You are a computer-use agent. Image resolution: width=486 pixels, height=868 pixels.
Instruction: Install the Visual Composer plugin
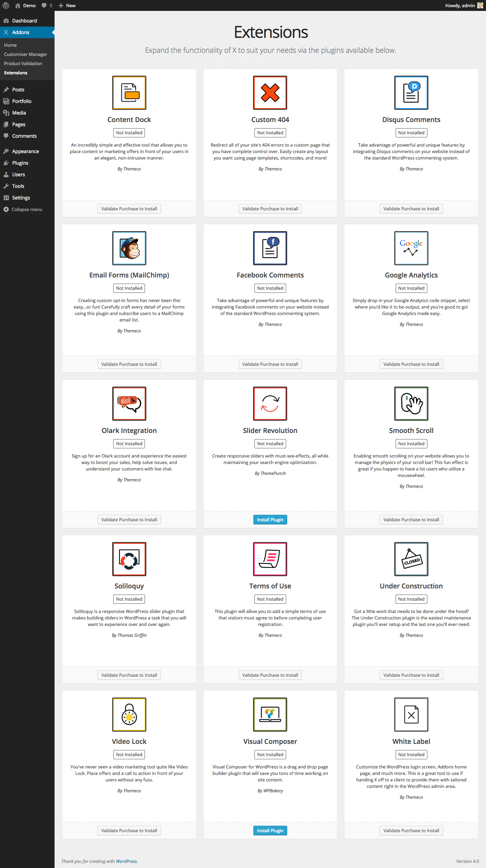pyautogui.click(x=270, y=830)
